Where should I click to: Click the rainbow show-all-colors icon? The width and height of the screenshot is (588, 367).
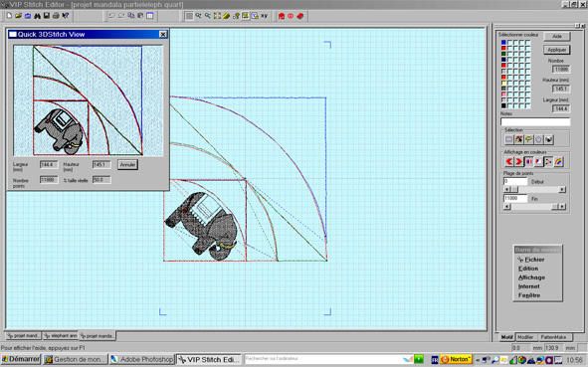[x=558, y=162]
